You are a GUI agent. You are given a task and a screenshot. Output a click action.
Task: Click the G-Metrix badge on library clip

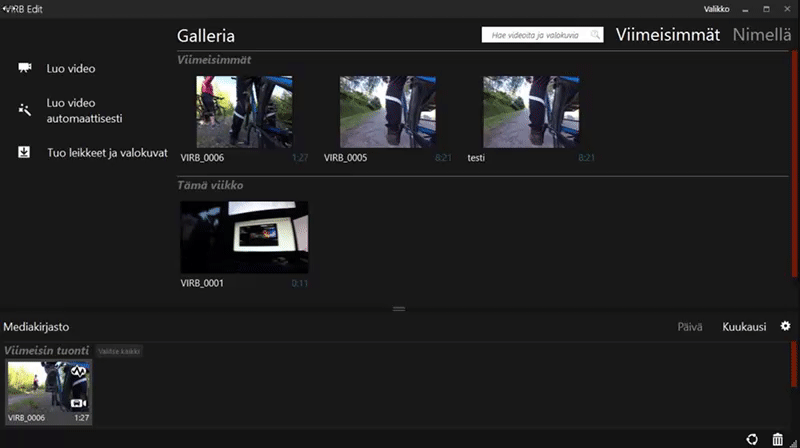78,371
